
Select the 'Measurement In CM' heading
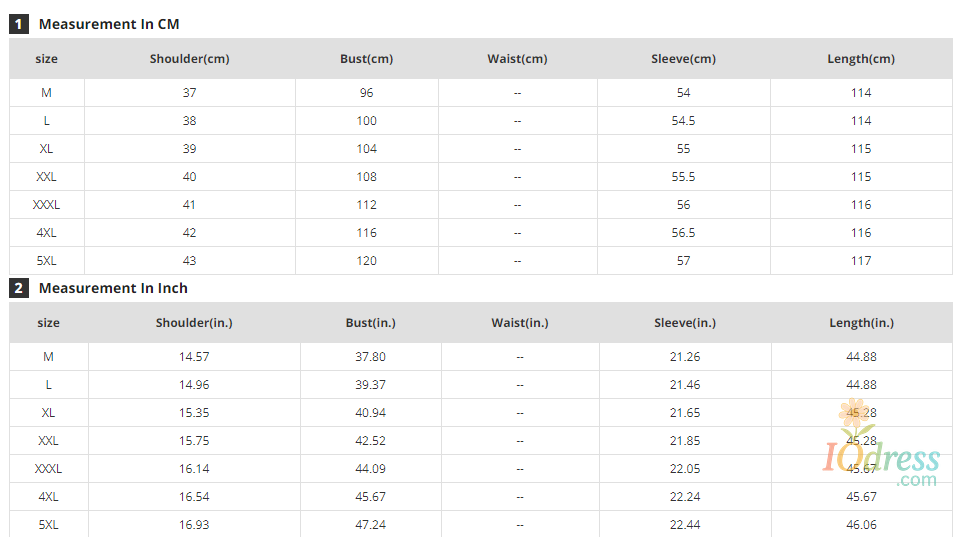pos(109,24)
